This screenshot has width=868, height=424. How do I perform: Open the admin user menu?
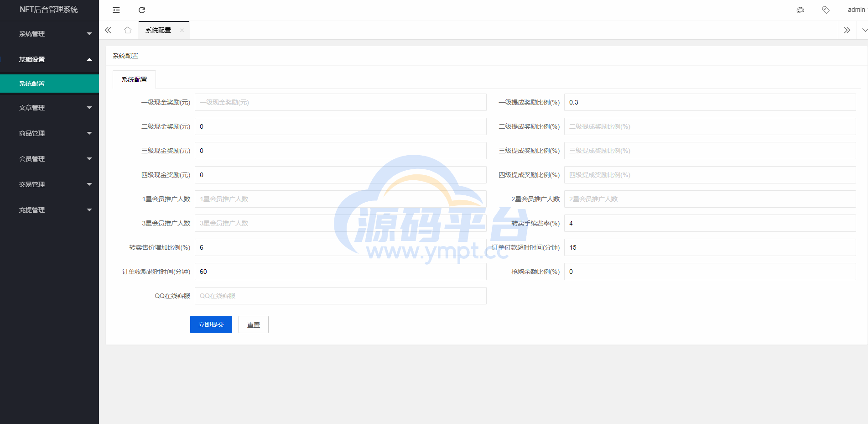tap(856, 10)
